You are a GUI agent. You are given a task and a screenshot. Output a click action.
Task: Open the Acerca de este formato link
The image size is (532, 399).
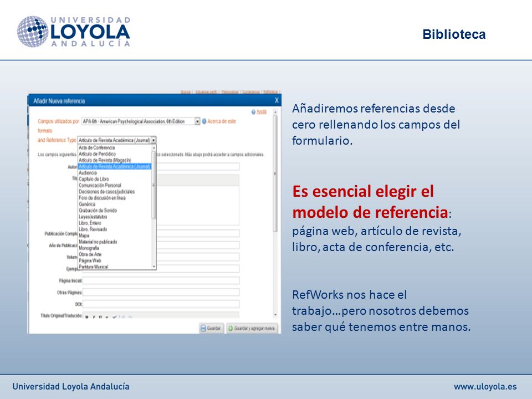click(x=221, y=121)
